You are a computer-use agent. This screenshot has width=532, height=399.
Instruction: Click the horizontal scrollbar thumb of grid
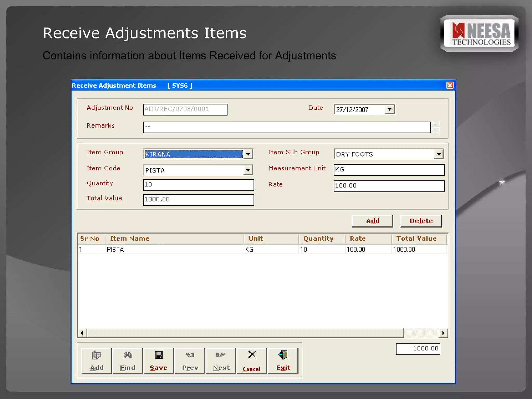coord(245,333)
